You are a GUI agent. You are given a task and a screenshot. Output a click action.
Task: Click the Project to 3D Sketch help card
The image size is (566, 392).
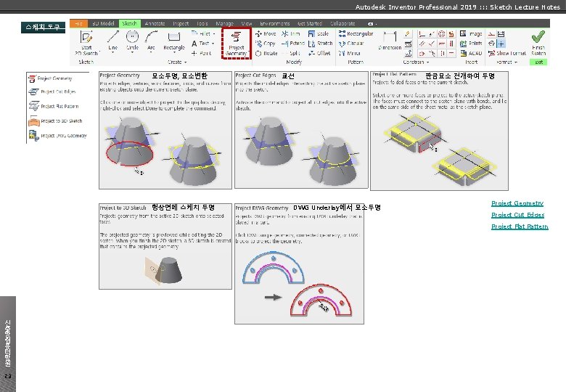(165, 246)
